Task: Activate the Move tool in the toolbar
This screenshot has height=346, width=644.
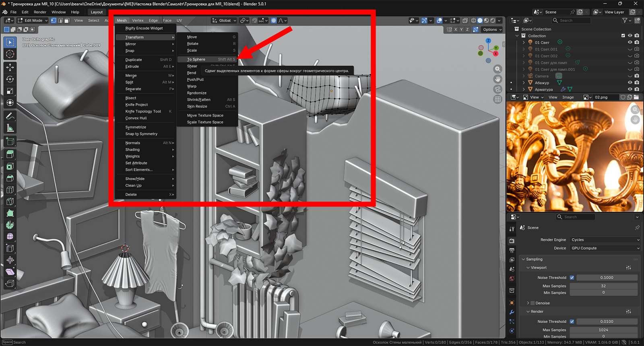Action: pos(10,67)
